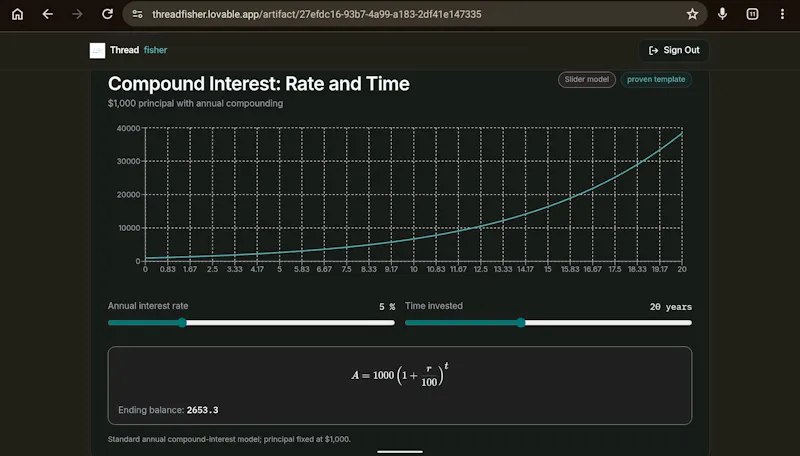Click the browser home icon
Screen dimensions: 800x456
click(17, 14)
